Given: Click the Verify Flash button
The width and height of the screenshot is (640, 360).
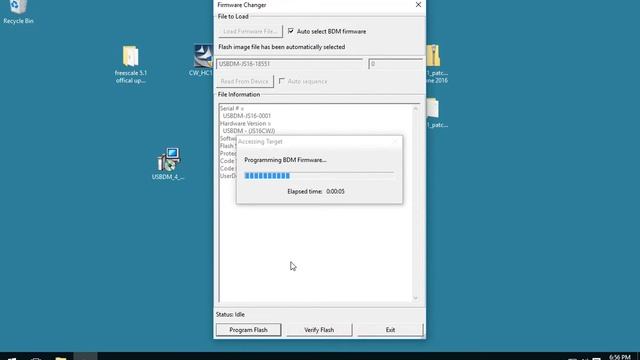Looking at the screenshot, I should (x=319, y=330).
